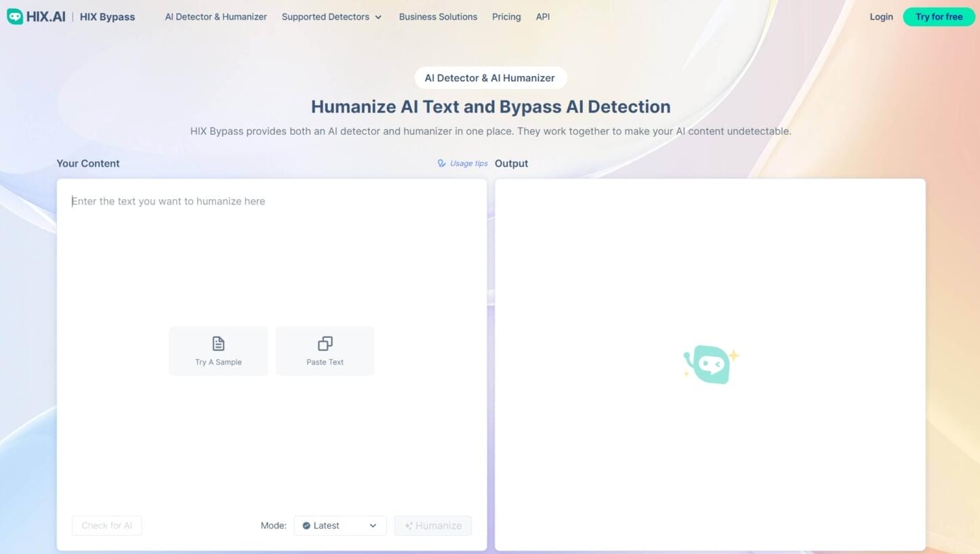Open the Usage tips link
980x554 pixels.
tap(468, 163)
